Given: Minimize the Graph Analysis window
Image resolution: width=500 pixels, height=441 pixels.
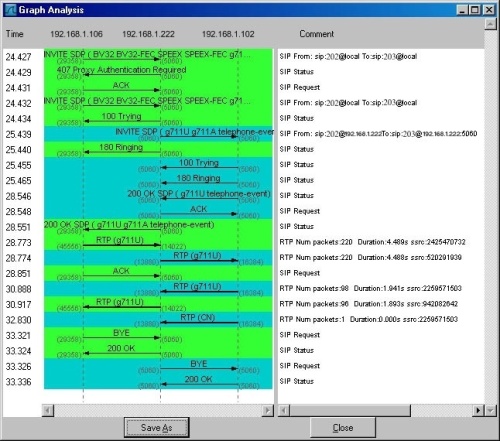Looking at the screenshot, I should 462,10.
